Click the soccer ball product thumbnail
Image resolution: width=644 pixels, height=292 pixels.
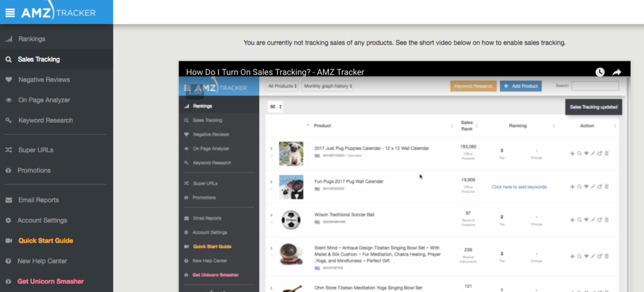coord(291,220)
